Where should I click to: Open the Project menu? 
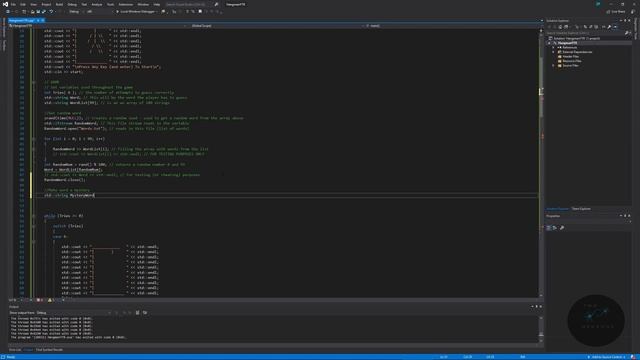(x=47, y=4)
